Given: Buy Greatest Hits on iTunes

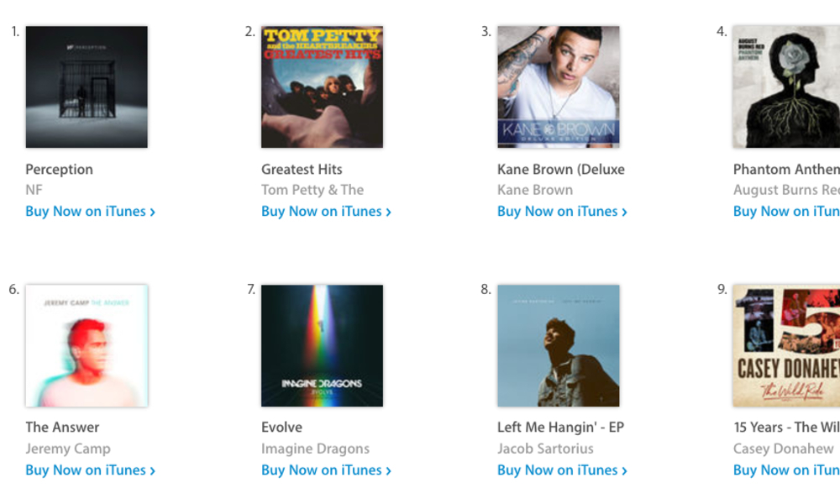Looking at the screenshot, I should point(326,212).
